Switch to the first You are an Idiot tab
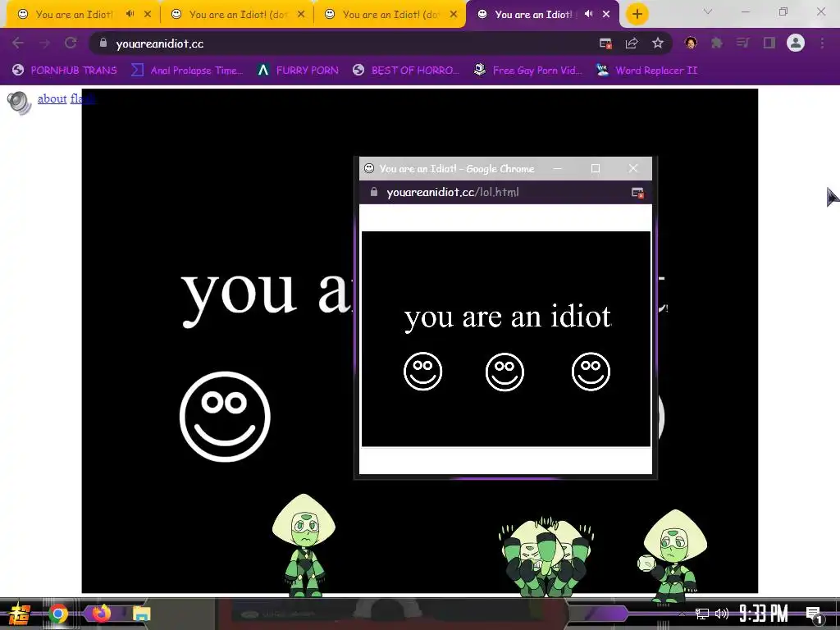Screen dimensions: 840x630 click(73, 15)
